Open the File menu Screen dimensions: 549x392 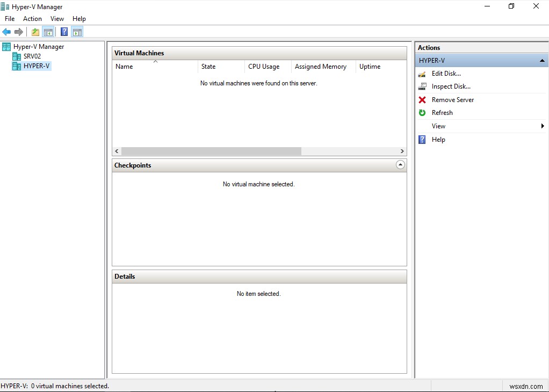pos(10,19)
